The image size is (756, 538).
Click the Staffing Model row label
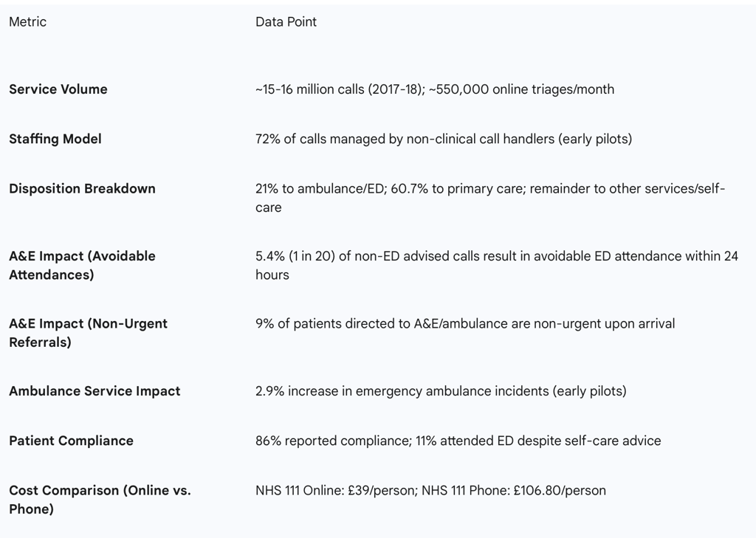point(55,139)
